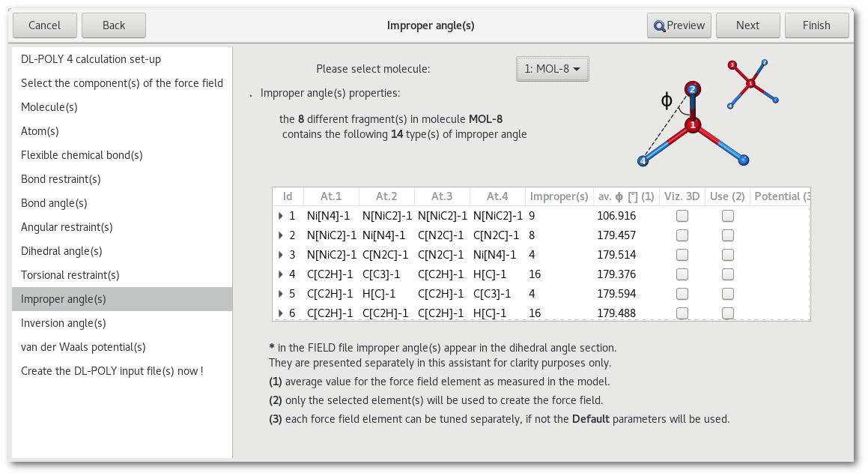
Task: Go to Dihedral angle(s) step
Action: [x=61, y=251]
